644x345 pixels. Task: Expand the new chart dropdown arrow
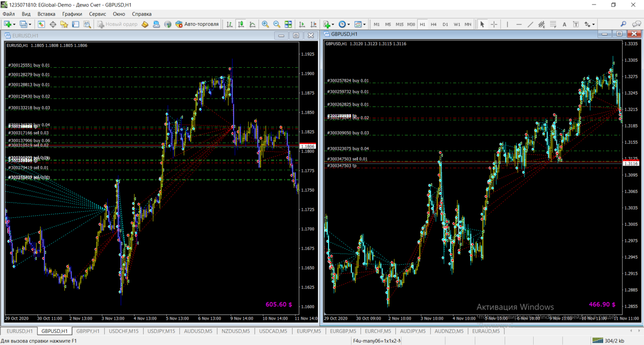(14, 24)
